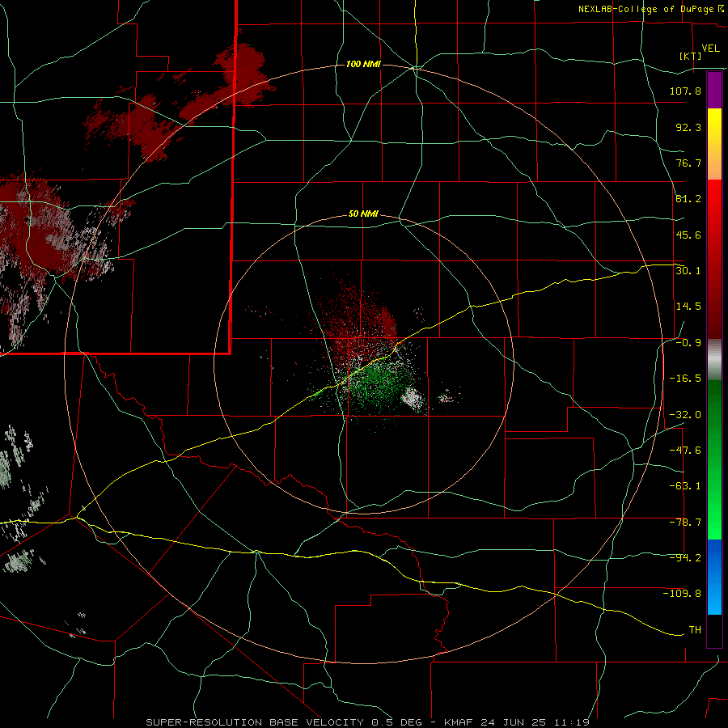
Task: Click the -16.5 legend value
Action: coord(685,379)
